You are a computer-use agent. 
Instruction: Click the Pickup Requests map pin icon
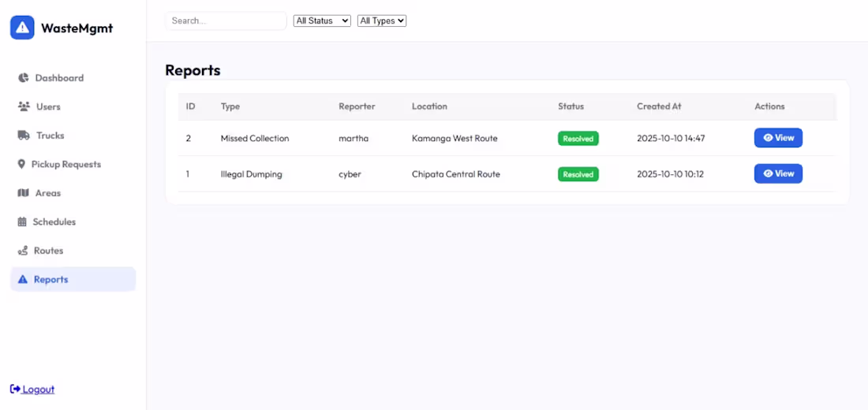[x=21, y=164]
